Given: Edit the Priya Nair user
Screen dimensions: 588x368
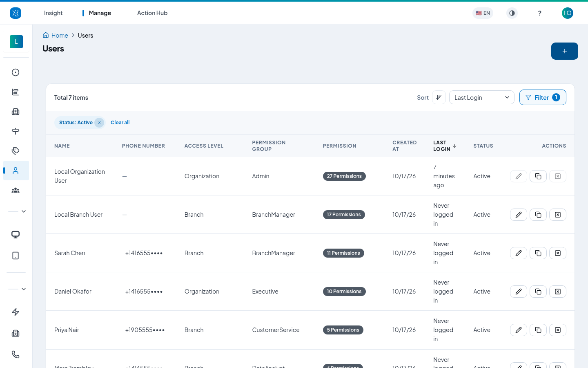Looking at the screenshot, I should coord(519,330).
